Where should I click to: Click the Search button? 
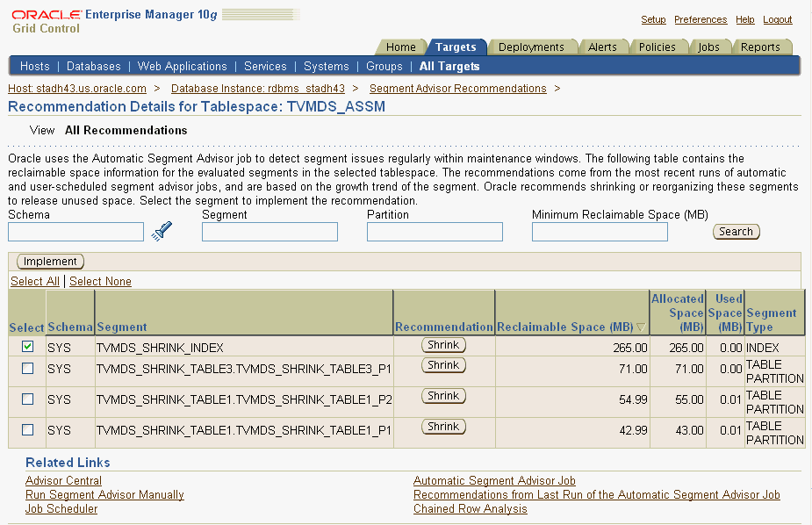tap(736, 232)
